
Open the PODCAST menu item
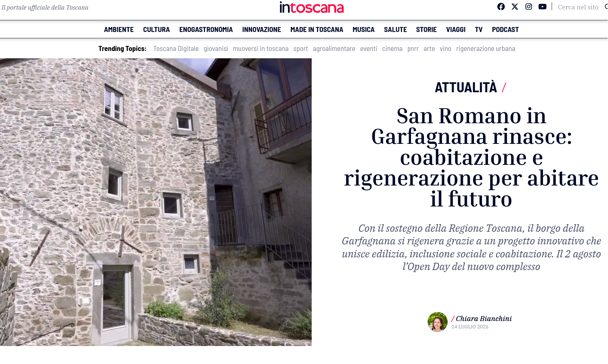pos(505,30)
